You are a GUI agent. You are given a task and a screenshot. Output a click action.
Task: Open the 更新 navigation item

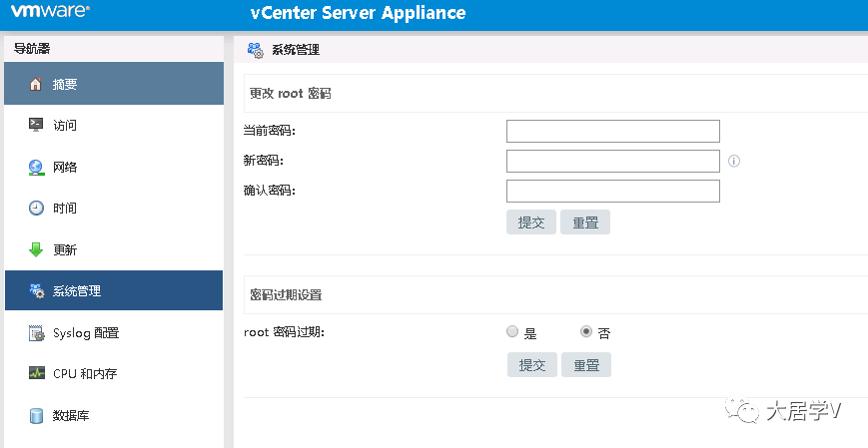point(114,249)
